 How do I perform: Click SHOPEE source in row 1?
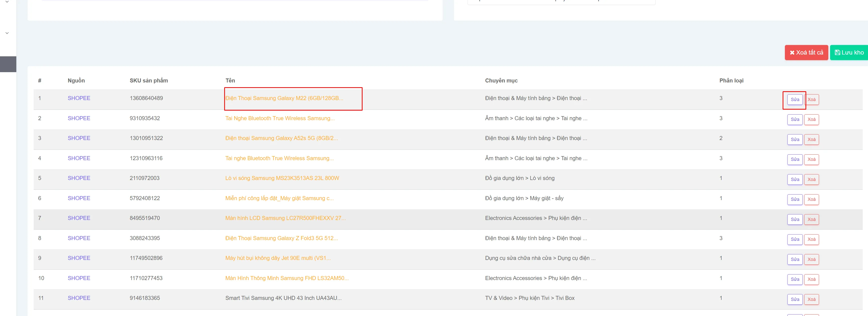tap(79, 98)
